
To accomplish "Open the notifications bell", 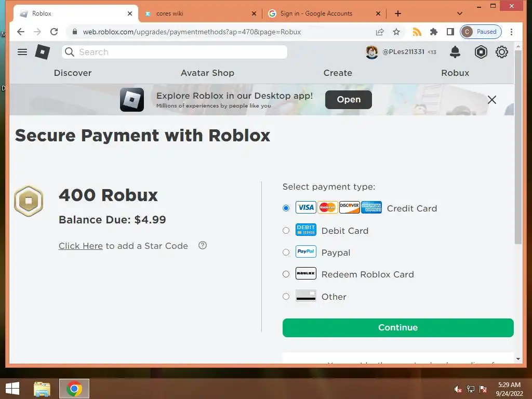I will 455,52.
